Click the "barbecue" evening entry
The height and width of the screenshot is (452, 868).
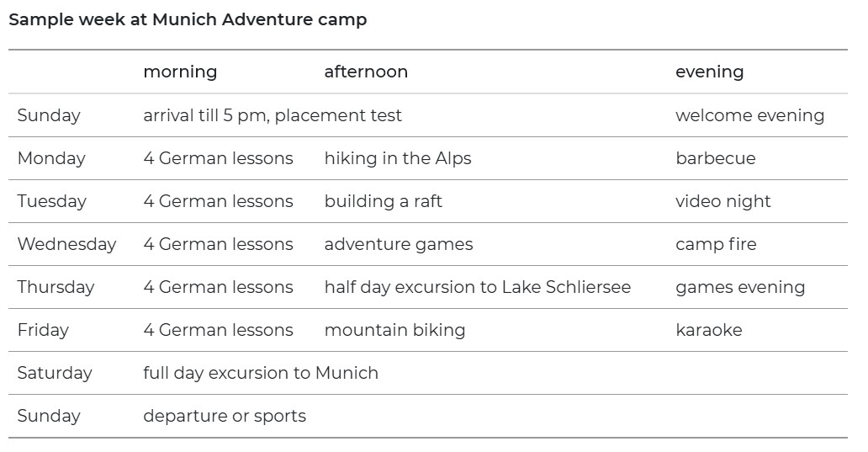pos(715,158)
